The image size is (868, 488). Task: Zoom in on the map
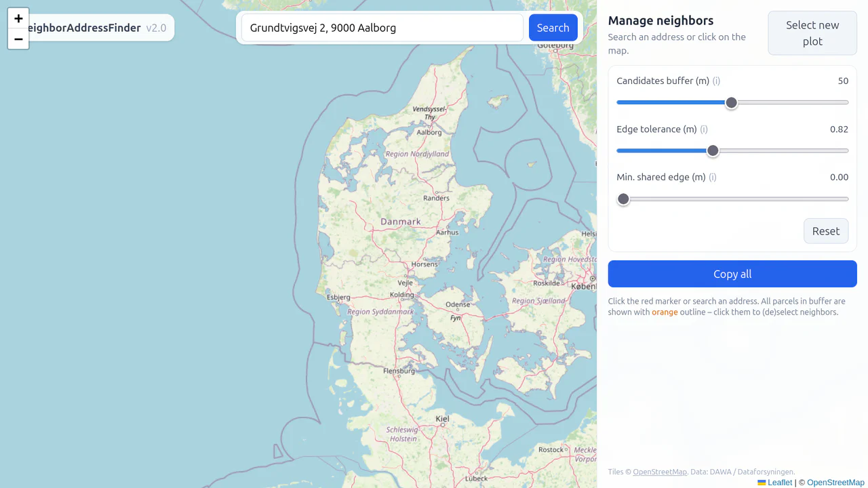tap(18, 18)
